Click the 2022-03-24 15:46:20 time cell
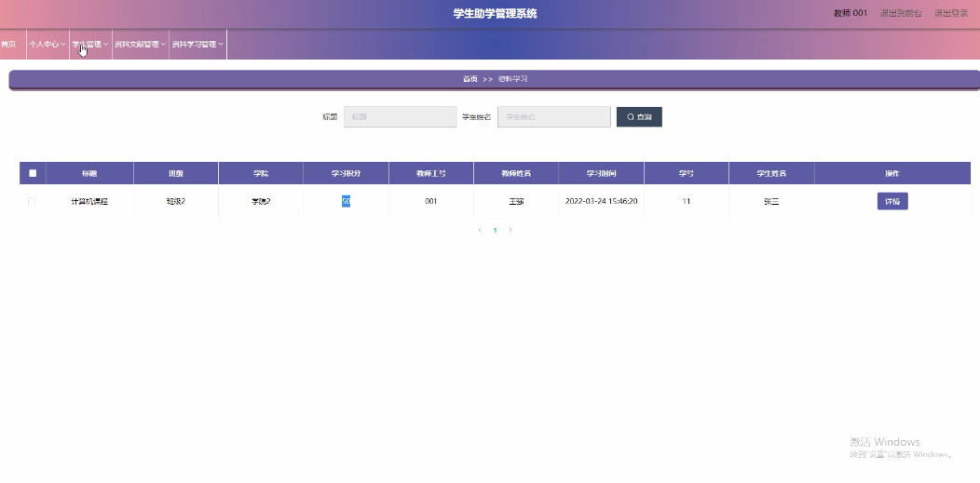Screen dimensions: 980x483 click(x=601, y=202)
